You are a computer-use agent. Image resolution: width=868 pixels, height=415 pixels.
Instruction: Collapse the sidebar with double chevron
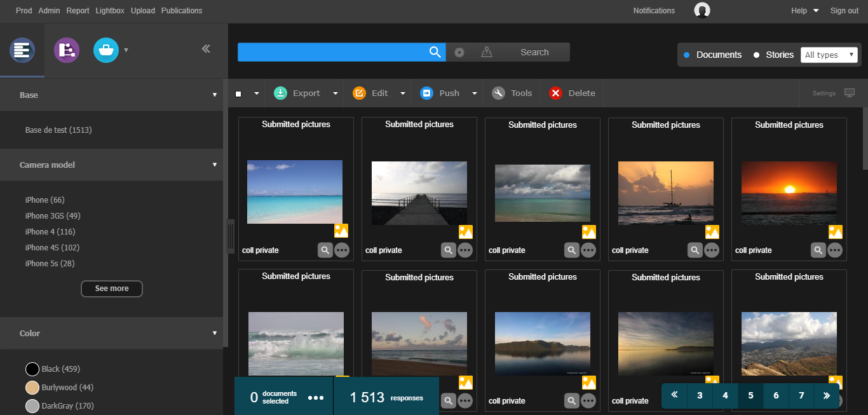206,49
